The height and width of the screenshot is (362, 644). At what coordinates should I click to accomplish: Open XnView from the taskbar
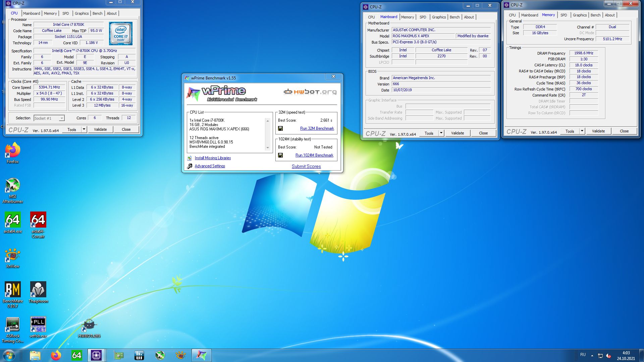[181, 355]
